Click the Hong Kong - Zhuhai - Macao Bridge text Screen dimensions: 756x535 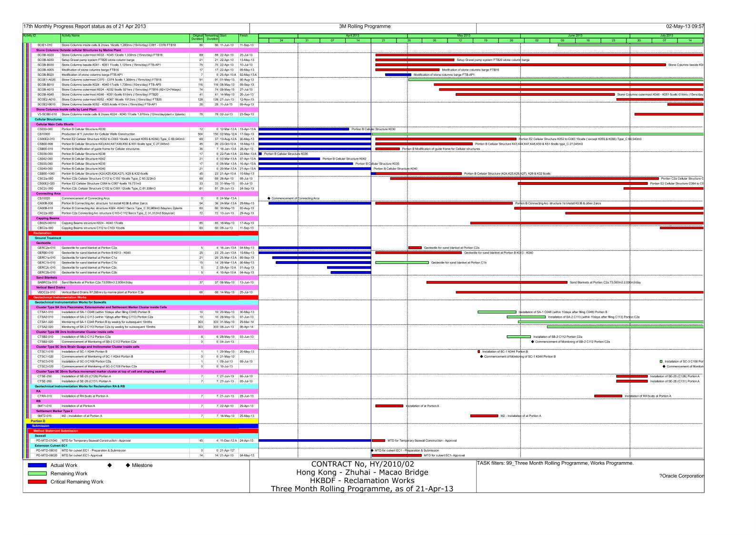362,472
